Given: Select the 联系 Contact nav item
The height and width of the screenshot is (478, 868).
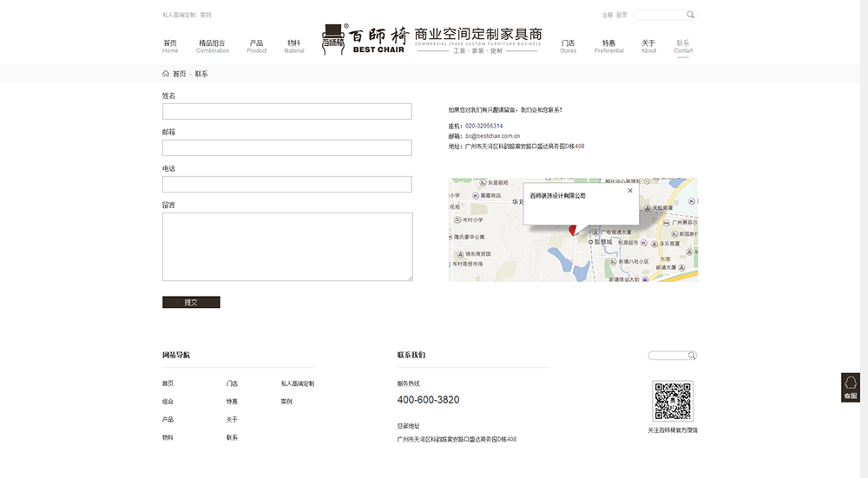Looking at the screenshot, I should coord(683,47).
